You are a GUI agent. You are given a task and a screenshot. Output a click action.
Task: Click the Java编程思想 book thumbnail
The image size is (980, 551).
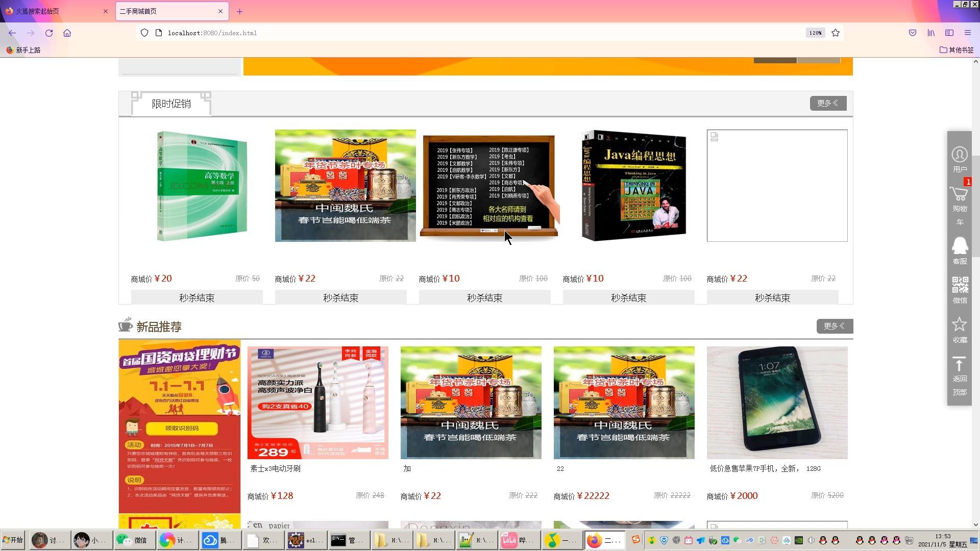[x=633, y=185]
